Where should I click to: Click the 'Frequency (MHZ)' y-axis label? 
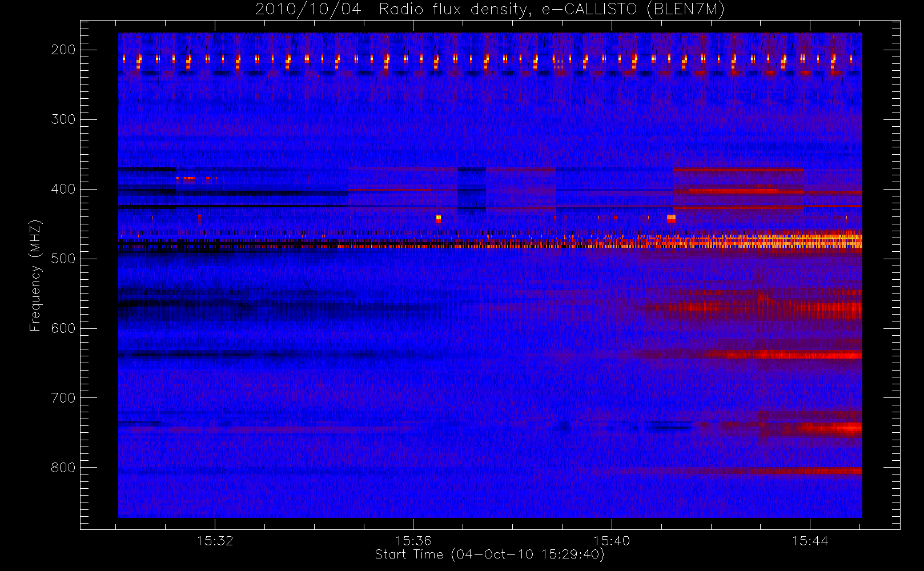[x=35, y=275]
